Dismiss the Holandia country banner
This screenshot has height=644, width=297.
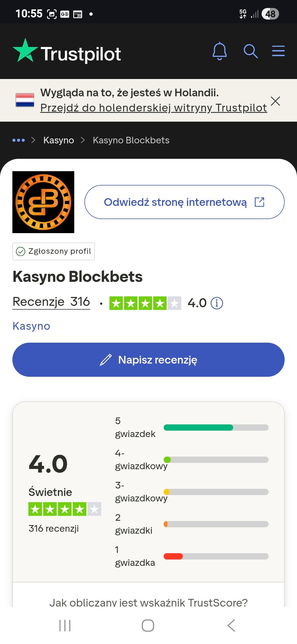coord(275,101)
